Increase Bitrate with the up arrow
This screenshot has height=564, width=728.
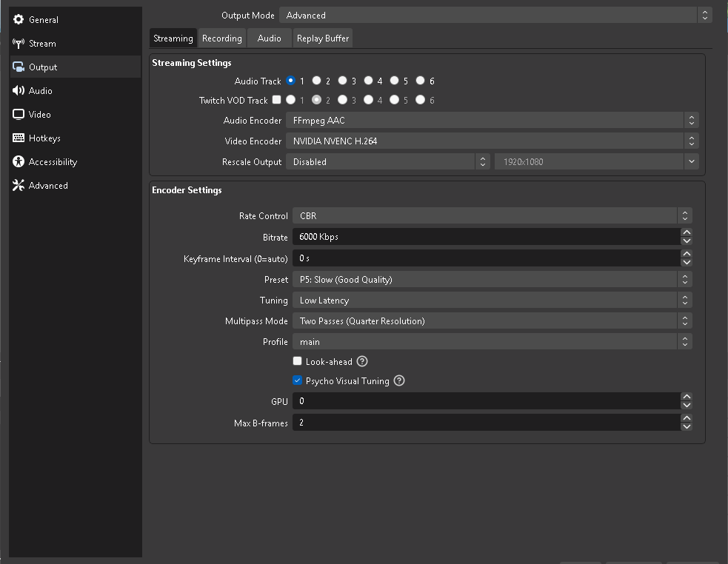687,232
